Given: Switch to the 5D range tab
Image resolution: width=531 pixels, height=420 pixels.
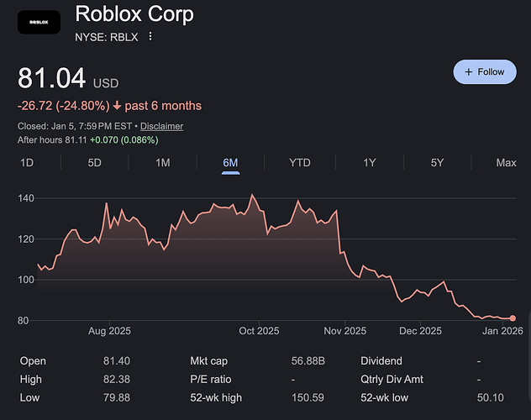Looking at the screenshot, I should pyautogui.click(x=95, y=162).
